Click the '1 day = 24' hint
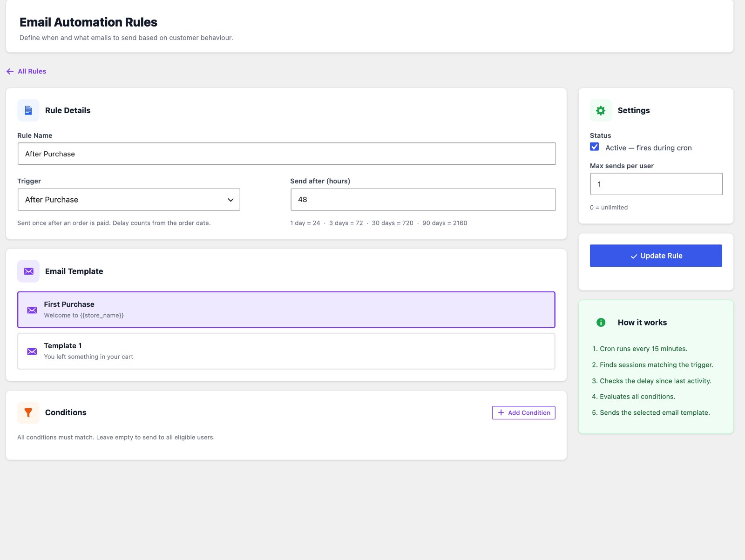 pyautogui.click(x=305, y=223)
